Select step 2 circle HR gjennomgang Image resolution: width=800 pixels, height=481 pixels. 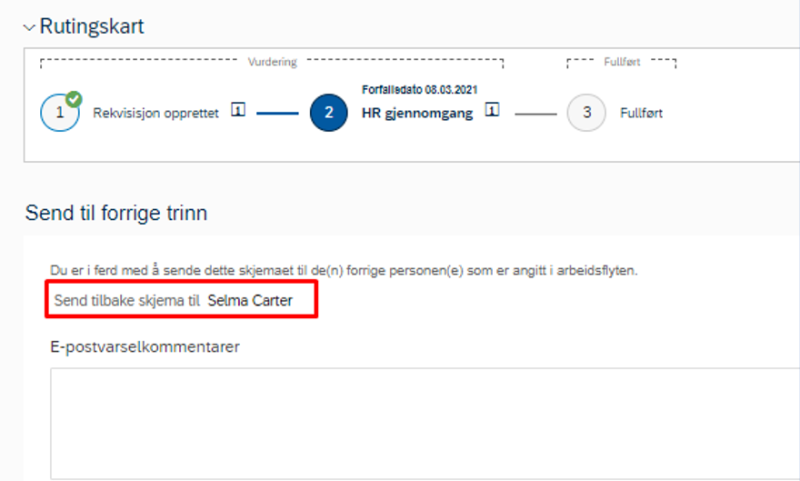pyautogui.click(x=329, y=113)
